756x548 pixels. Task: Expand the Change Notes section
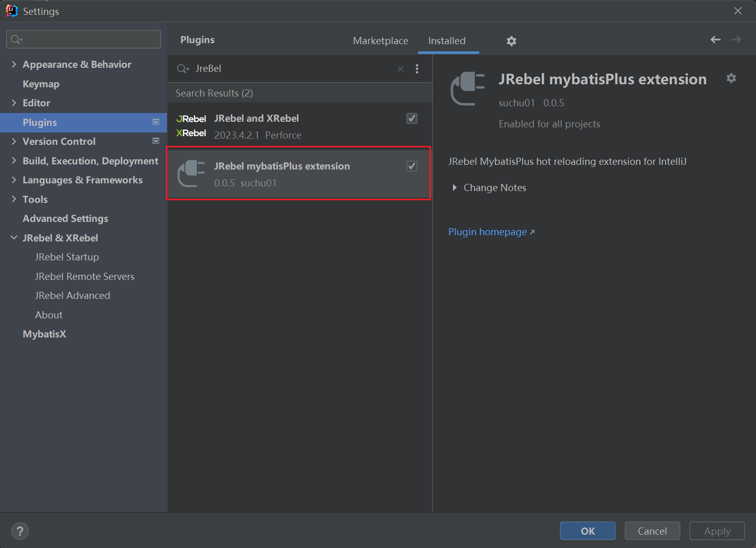point(455,188)
